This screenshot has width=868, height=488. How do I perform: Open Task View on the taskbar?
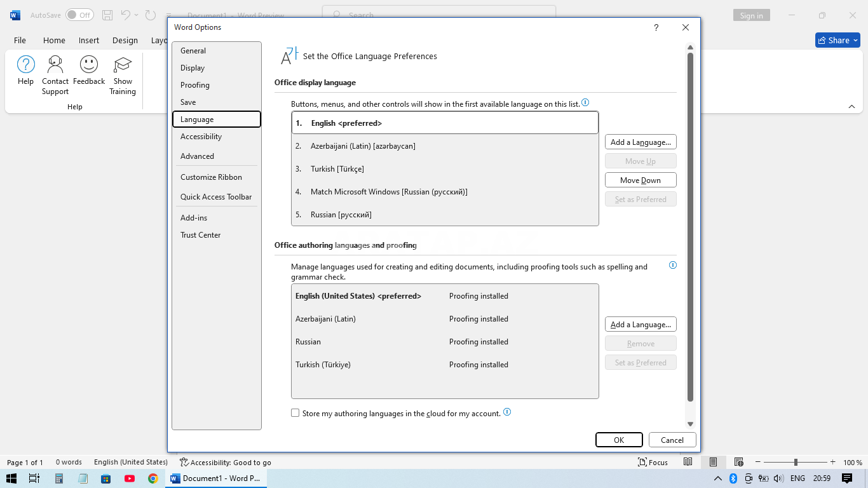34,478
